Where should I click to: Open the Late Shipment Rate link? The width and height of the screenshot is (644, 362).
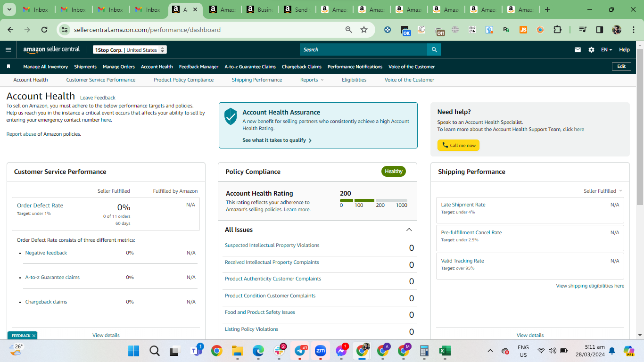(x=463, y=205)
